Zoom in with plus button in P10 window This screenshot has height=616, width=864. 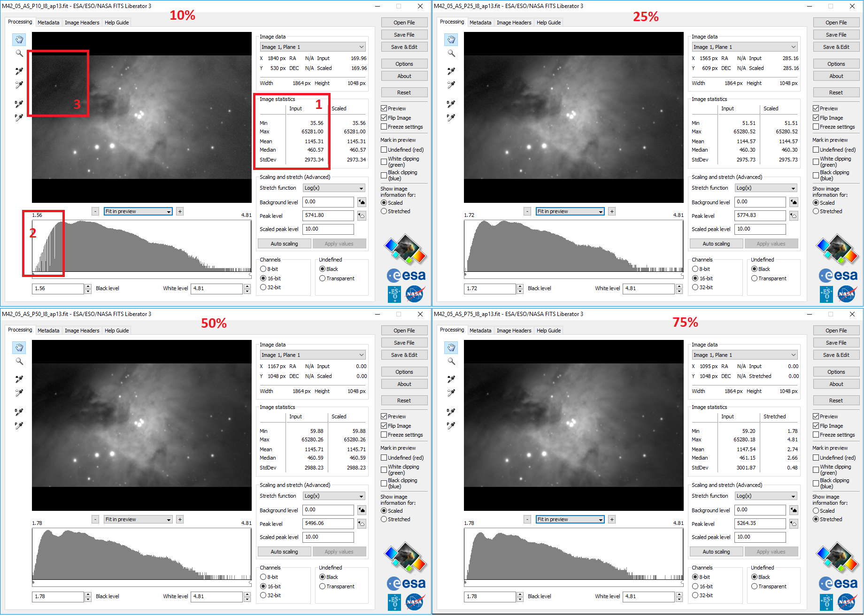(180, 212)
